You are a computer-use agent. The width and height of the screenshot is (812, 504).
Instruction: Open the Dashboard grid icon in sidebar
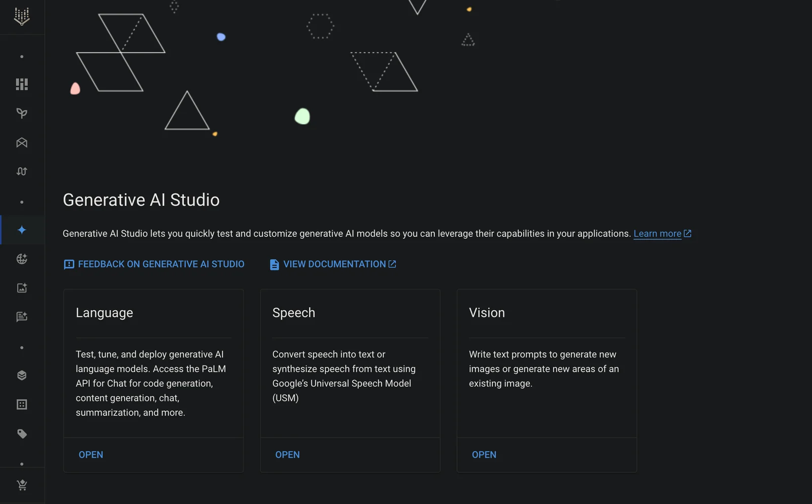pos(22,84)
